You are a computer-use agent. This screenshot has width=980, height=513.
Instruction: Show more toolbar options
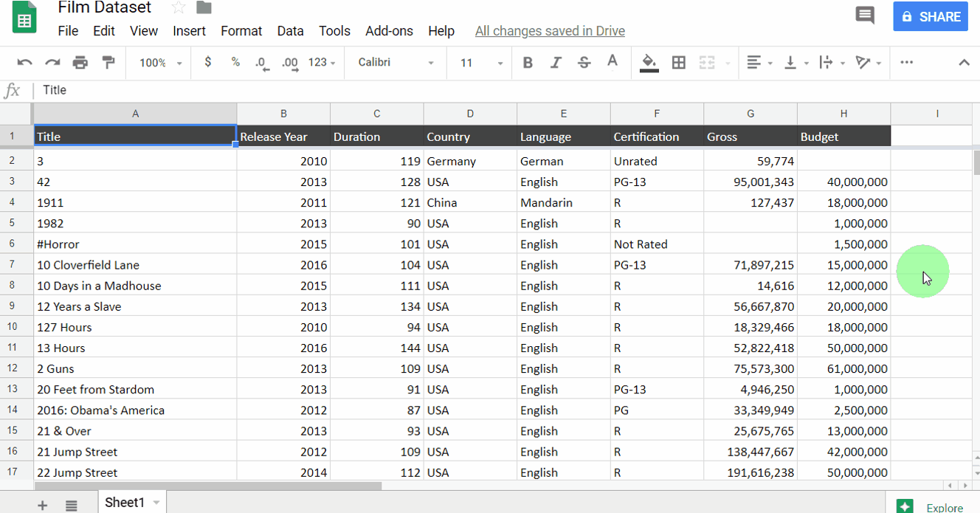pyautogui.click(x=907, y=63)
